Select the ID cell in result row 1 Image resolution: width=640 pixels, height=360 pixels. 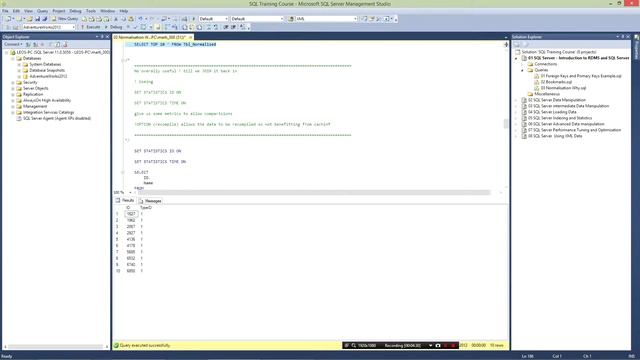[x=131, y=214]
